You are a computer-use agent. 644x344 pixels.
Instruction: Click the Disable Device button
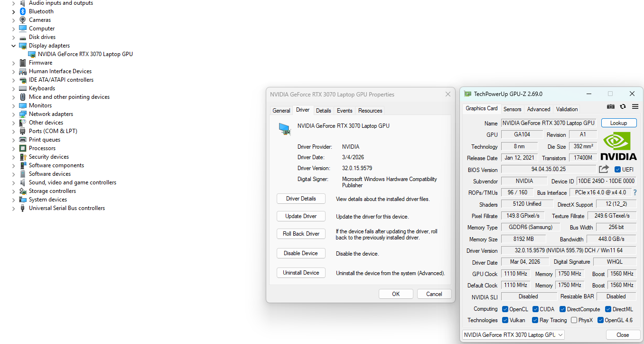tap(301, 253)
